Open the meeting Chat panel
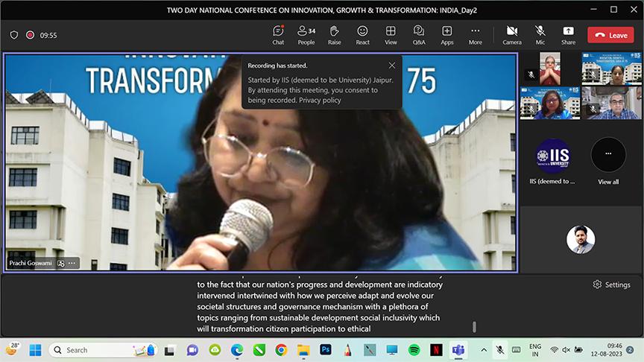 pos(278,34)
